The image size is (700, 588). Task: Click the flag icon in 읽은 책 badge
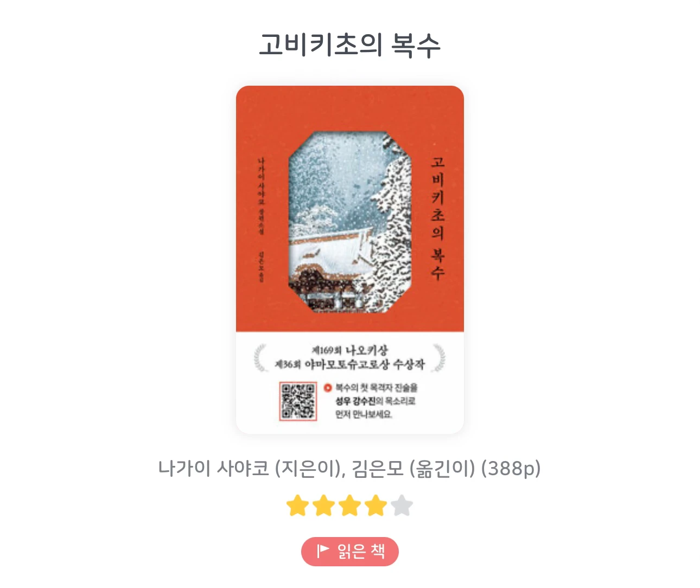pos(323,551)
